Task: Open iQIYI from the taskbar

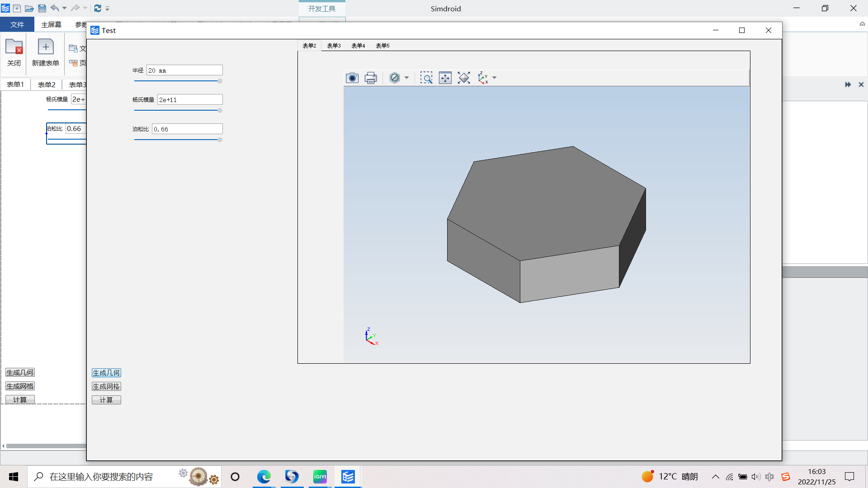Action: 320,477
